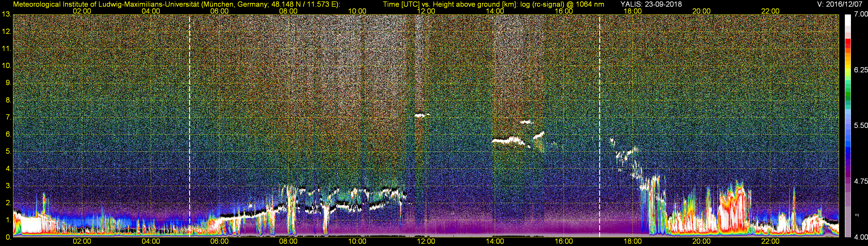
Task: Click the 7 km height axis label
Action: (8, 117)
